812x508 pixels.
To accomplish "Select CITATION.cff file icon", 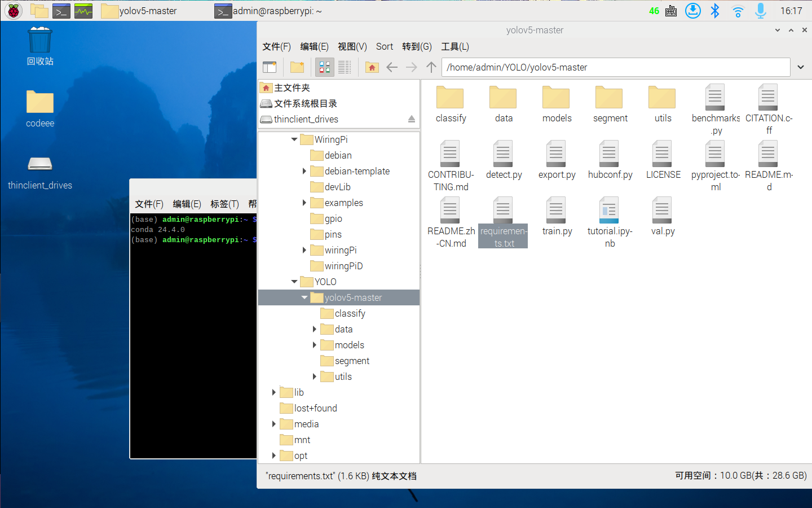I will [x=768, y=98].
